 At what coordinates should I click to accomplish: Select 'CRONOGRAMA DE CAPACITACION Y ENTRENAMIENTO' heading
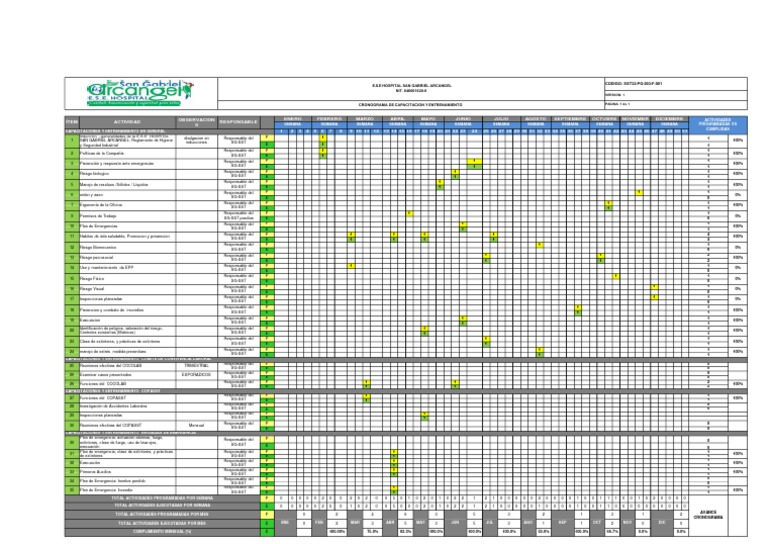pyautogui.click(x=410, y=105)
